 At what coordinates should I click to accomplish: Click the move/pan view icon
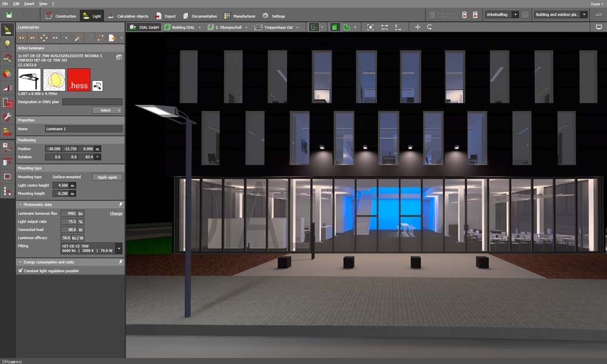[417, 27]
